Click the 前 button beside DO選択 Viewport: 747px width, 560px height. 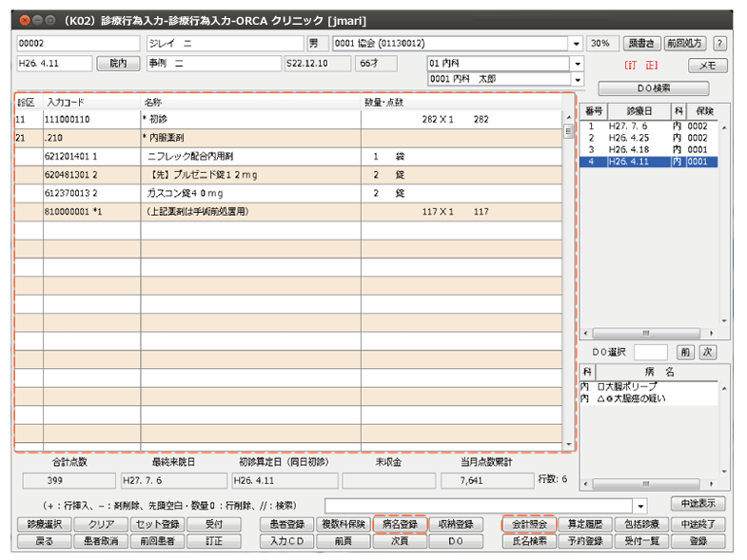tap(685, 353)
